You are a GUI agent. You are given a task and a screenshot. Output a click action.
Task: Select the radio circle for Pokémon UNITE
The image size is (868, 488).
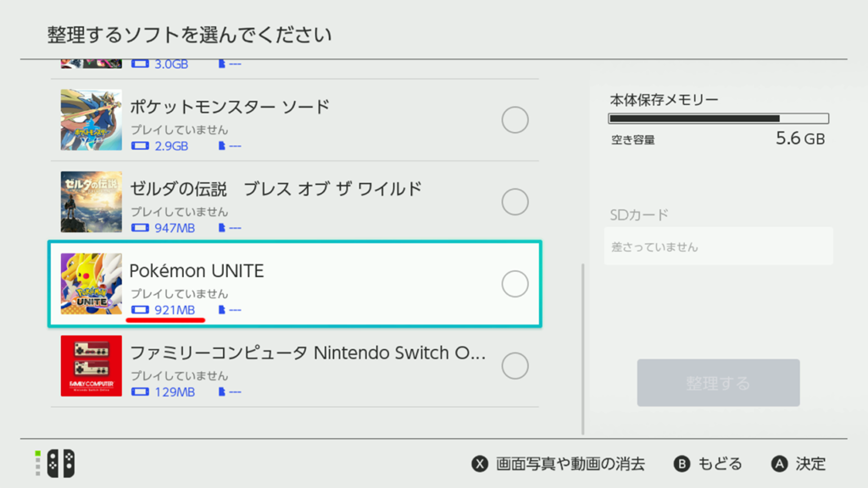click(515, 283)
